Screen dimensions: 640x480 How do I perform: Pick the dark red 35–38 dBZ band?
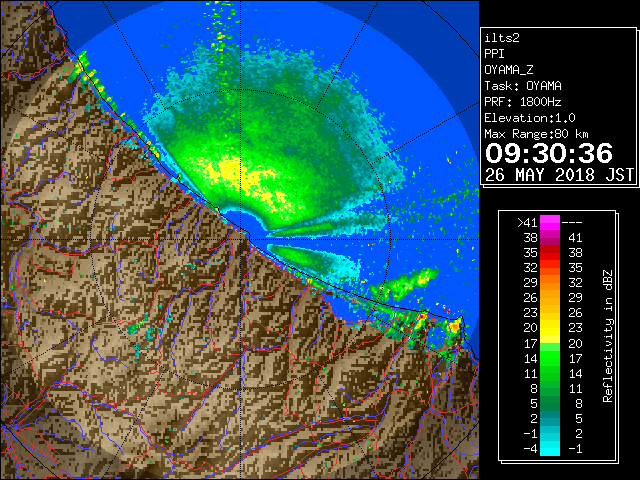550,253
